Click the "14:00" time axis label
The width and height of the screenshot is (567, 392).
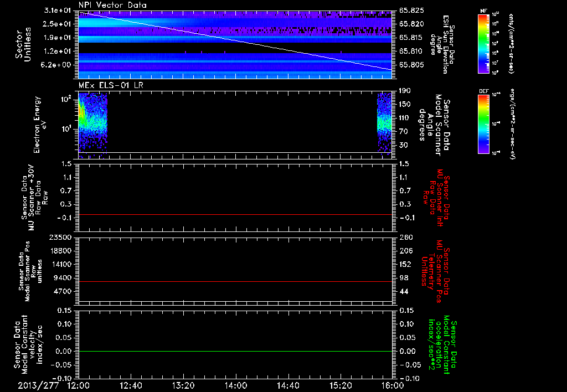pyautogui.click(x=236, y=385)
